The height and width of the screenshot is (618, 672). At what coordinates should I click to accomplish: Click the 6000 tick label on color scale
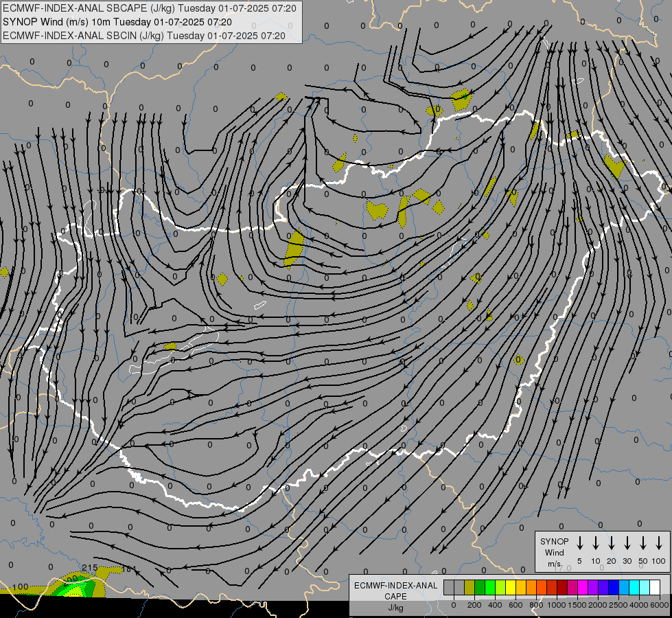[660, 605]
